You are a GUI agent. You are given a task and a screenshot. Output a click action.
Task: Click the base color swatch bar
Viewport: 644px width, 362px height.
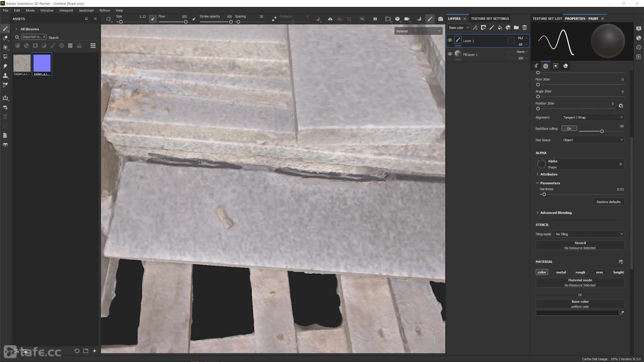click(577, 313)
